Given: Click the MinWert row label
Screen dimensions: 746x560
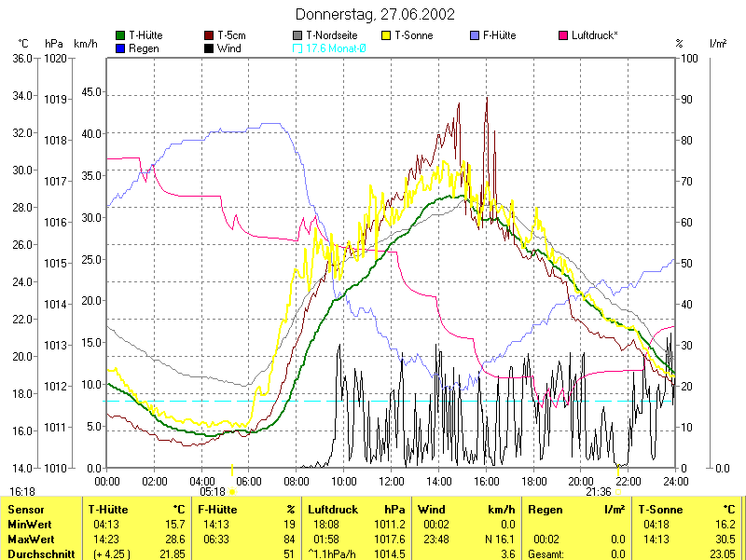Looking at the screenshot, I should point(30,525).
